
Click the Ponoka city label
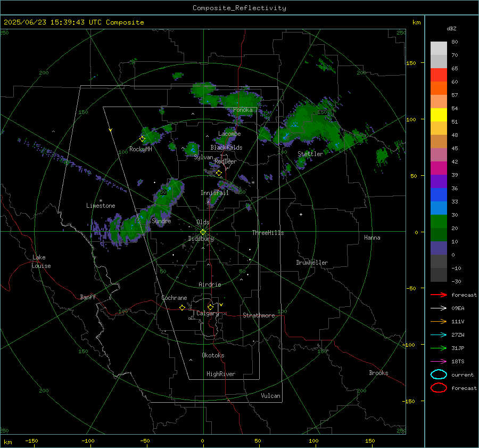243,110
